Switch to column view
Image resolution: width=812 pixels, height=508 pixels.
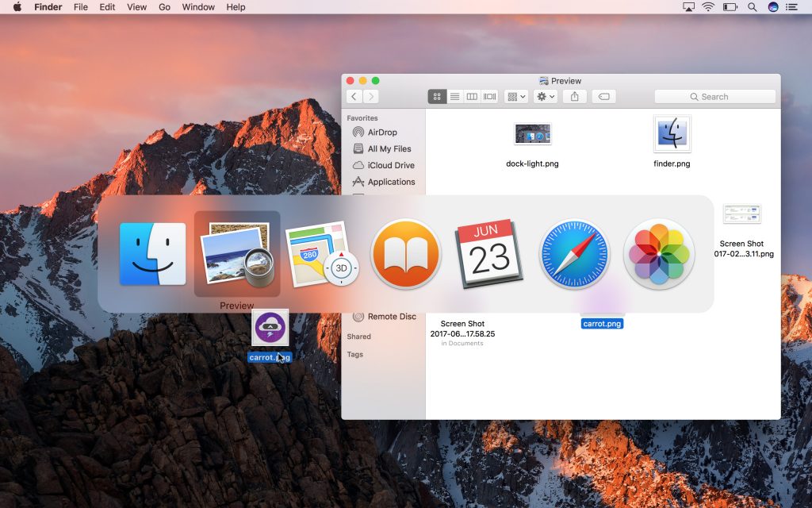tap(472, 96)
